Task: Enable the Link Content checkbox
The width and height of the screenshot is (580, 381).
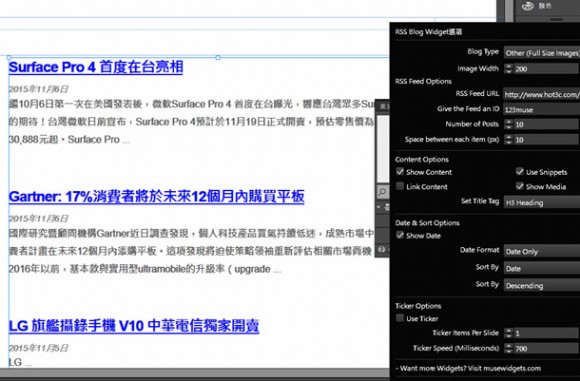Action: (x=400, y=186)
